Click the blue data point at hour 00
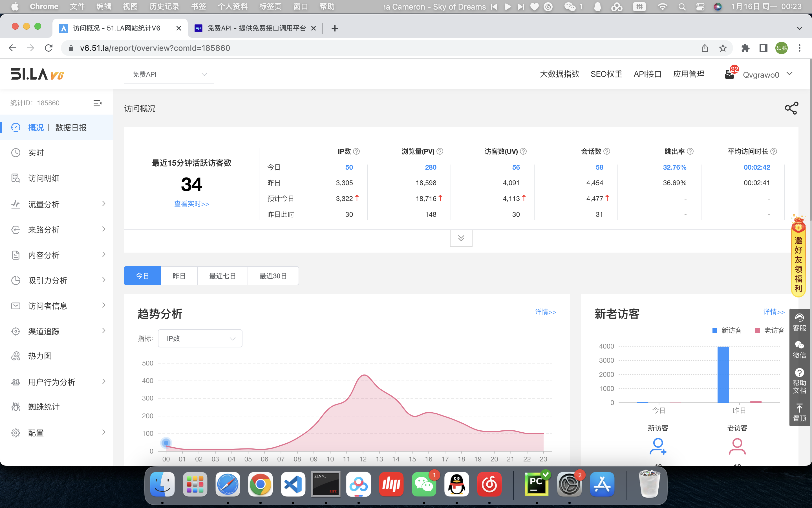This screenshot has width=812, height=508. (166, 443)
